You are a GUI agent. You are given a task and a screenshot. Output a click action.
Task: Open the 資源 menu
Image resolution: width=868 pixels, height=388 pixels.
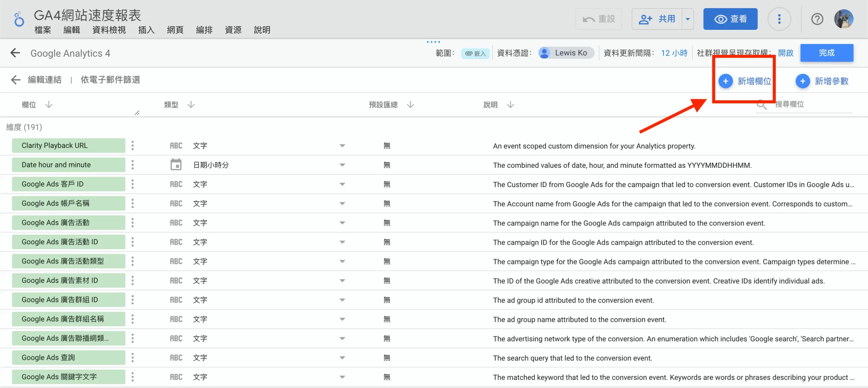click(x=233, y=30)
